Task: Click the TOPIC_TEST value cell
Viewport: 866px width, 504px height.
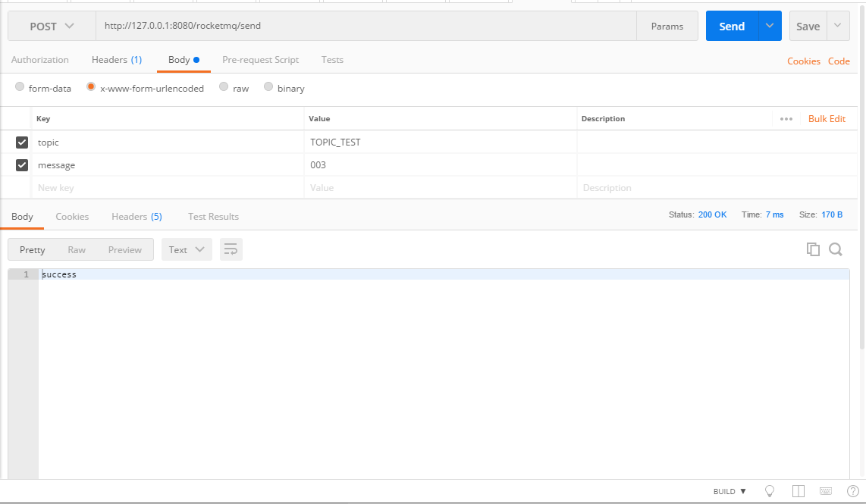Action: coord(440,142)
